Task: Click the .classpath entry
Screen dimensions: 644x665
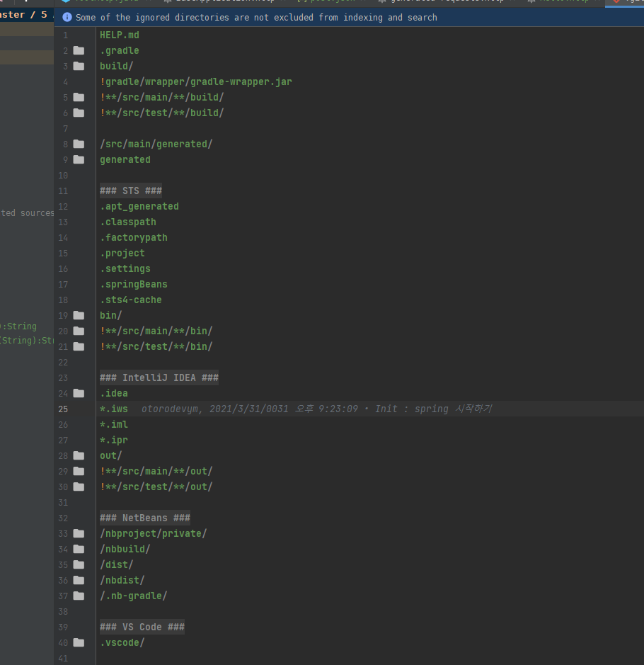Action: pyautogui.click(x=128, y=222)
